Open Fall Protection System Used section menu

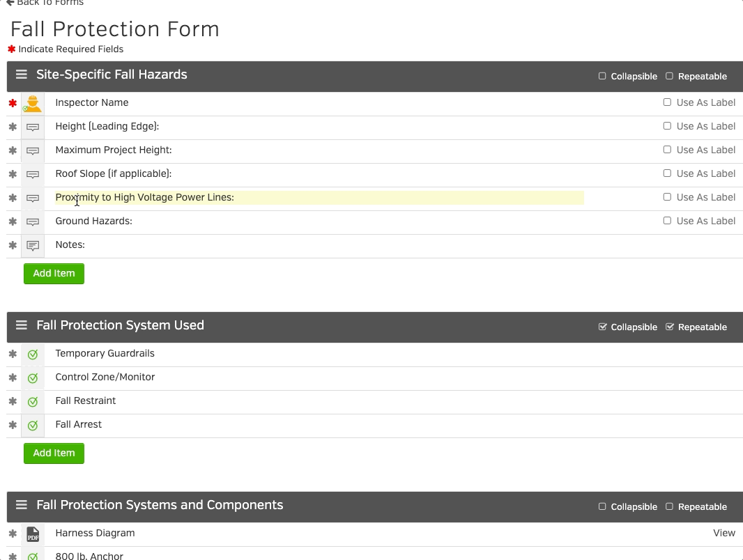pyautogui.click(x=22, y=326)
